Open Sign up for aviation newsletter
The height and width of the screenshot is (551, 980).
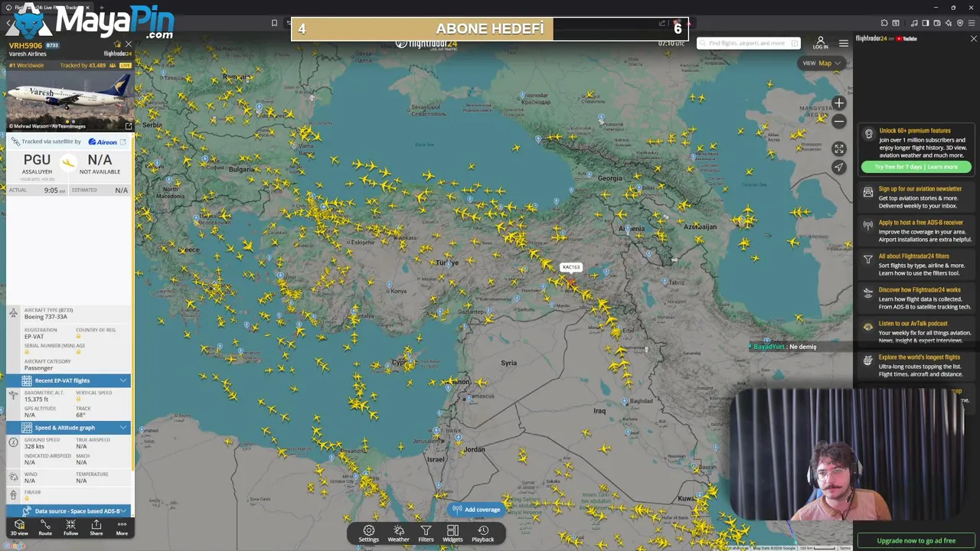[x=917, y=197]
